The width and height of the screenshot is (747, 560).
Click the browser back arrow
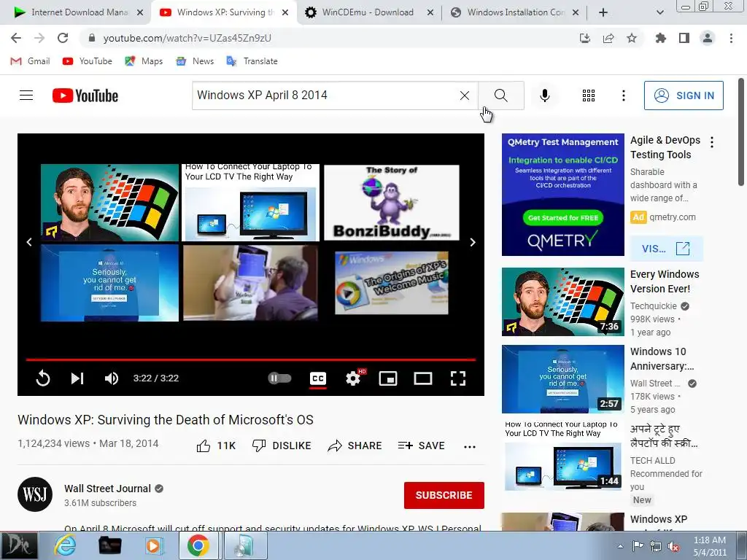16,38
